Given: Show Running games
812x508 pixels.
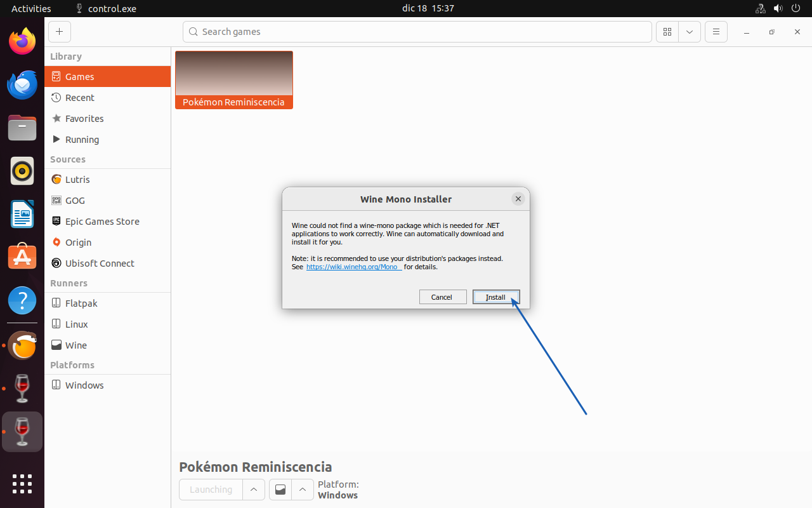Looking at the screenshot, I should pyautogui.click(x=108, y=139).
